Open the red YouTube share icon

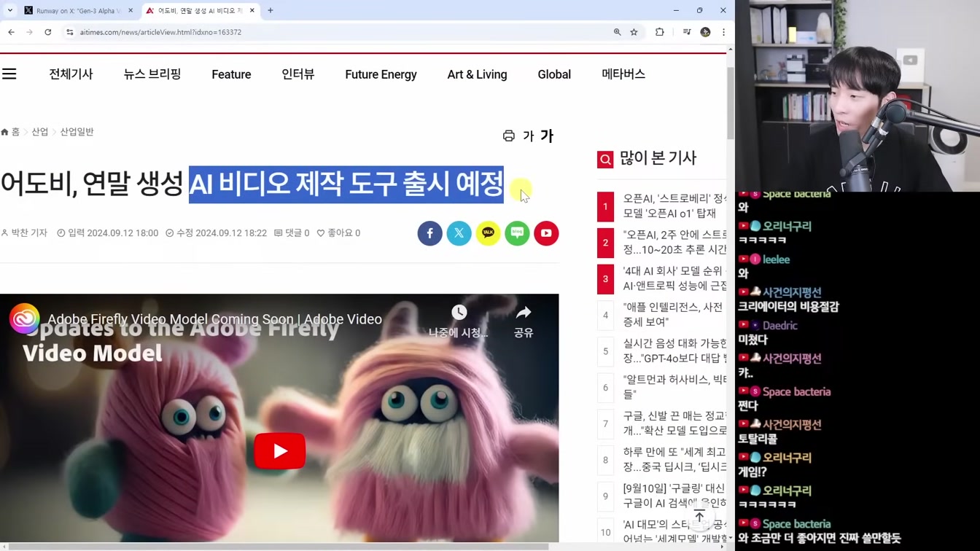(x=546, y=233)
